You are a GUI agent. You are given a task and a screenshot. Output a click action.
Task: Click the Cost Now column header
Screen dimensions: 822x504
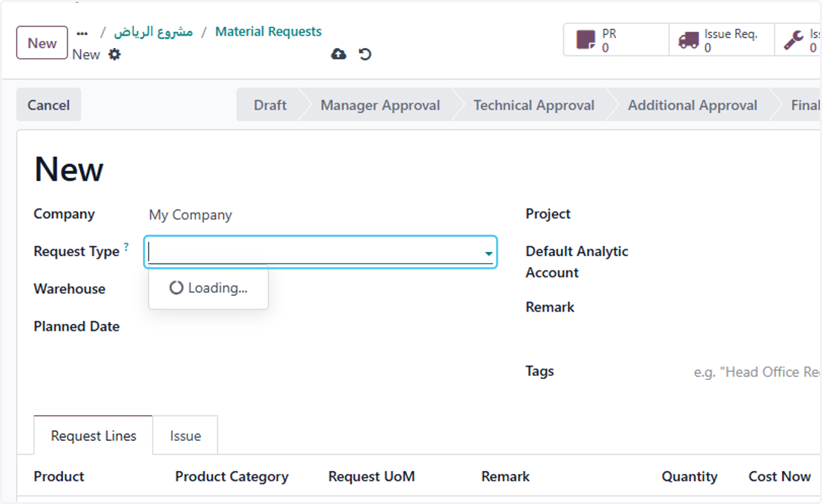tap(780, 477)
